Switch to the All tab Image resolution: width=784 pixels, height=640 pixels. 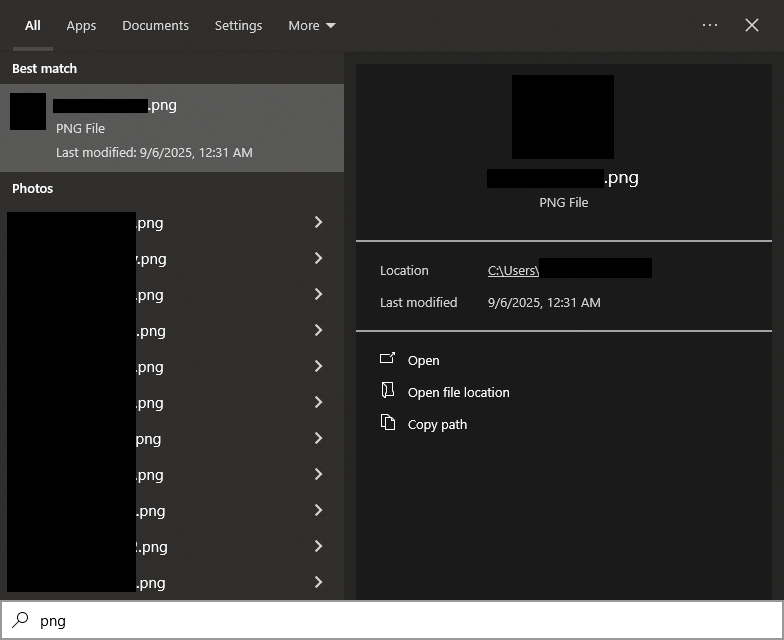pyautogui.click(x=32, y=26)
